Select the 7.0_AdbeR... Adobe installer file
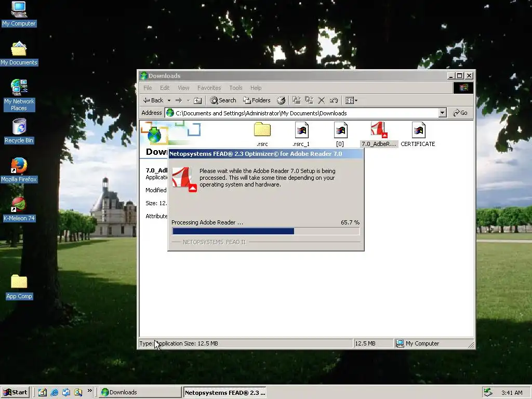This screenshot has width=532, height=399. tap(379, 135)
